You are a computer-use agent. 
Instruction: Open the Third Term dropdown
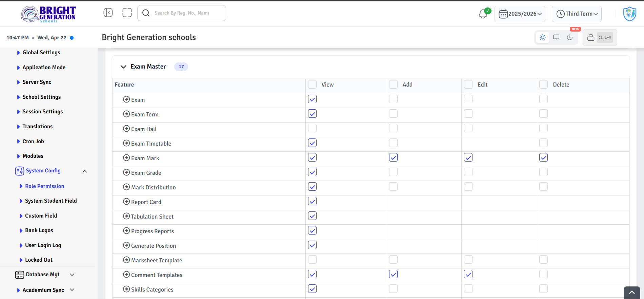pyautogui.click(x=577, y=14)
